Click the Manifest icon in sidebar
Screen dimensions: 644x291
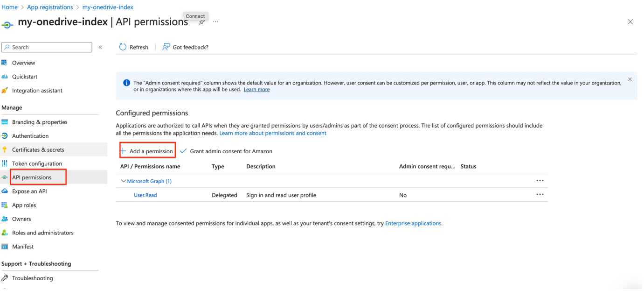5,247
